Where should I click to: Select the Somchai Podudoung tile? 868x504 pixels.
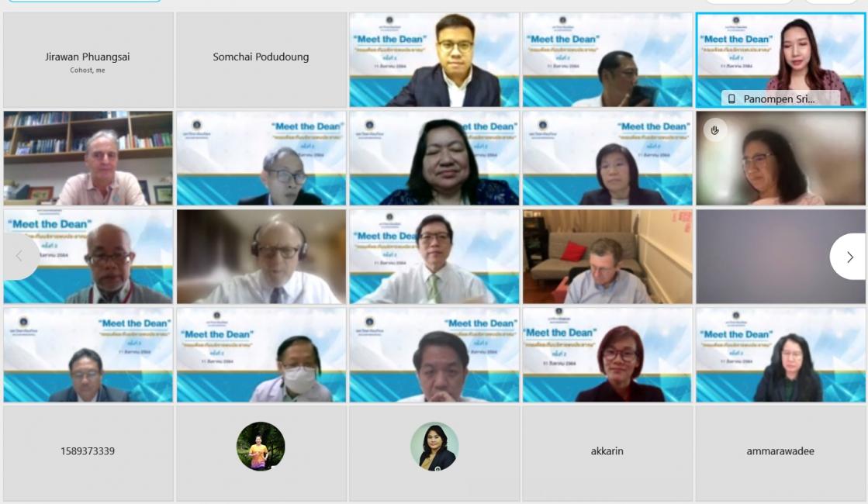tap(261, 60)
